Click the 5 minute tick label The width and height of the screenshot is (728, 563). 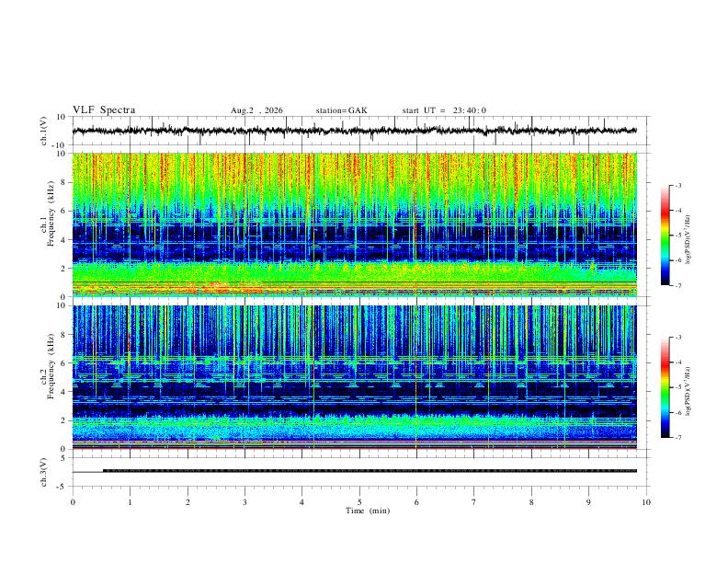tap(359, 502)
